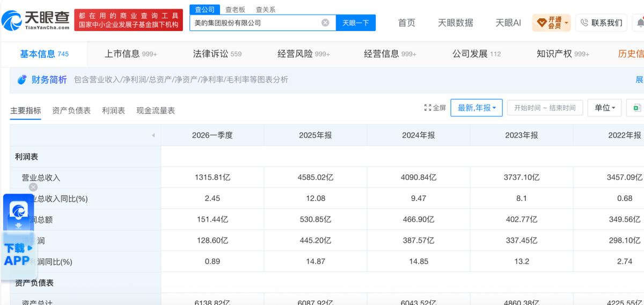
Task: Select the 查老板 search tab
Action: [235, 10]
